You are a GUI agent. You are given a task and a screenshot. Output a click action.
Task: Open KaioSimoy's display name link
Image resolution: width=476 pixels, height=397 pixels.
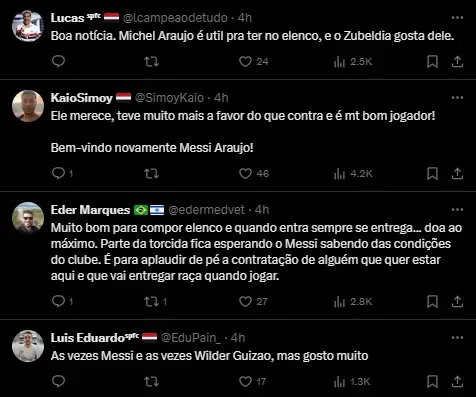click(82, 98)
